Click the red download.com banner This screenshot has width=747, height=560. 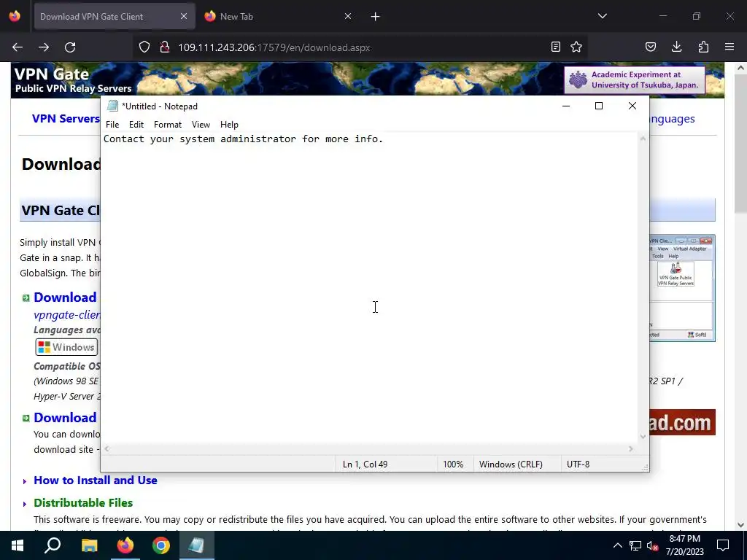[682, 422]
